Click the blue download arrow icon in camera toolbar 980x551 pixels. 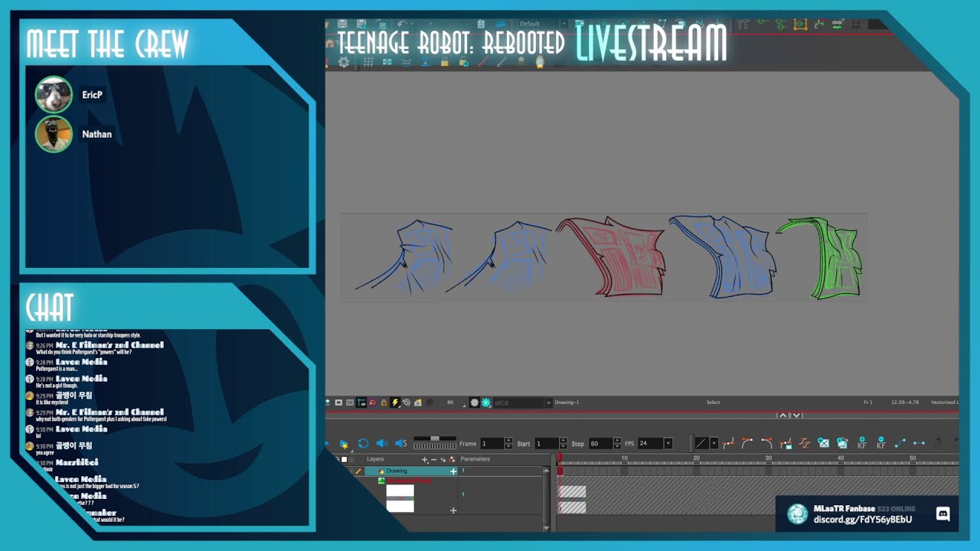click(x=426, y=62)
